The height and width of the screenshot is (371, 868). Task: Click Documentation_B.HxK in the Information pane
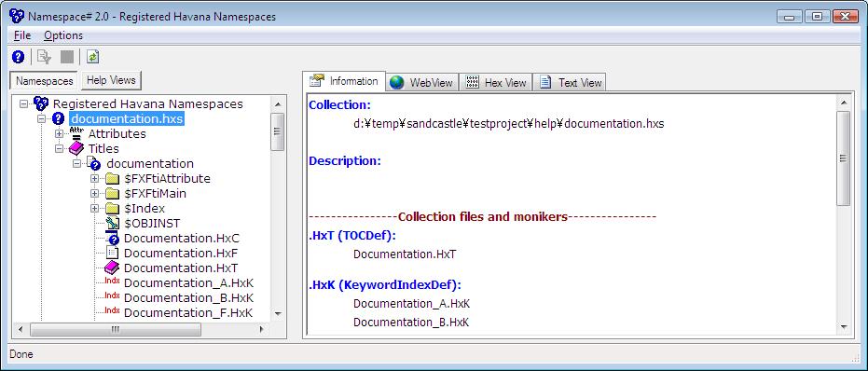411,323
